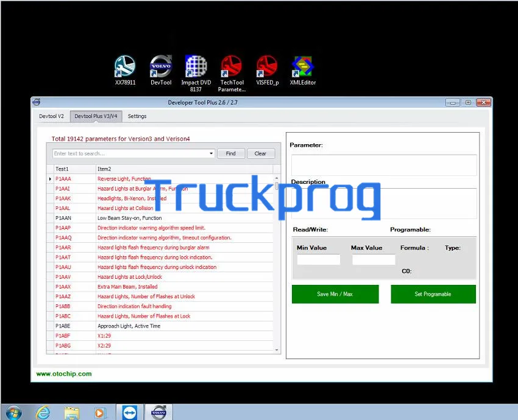The height and width of the screenshot is (420, 518).
Task: Click the Find button
Action: pyautogui.click(x=231, y=153)
